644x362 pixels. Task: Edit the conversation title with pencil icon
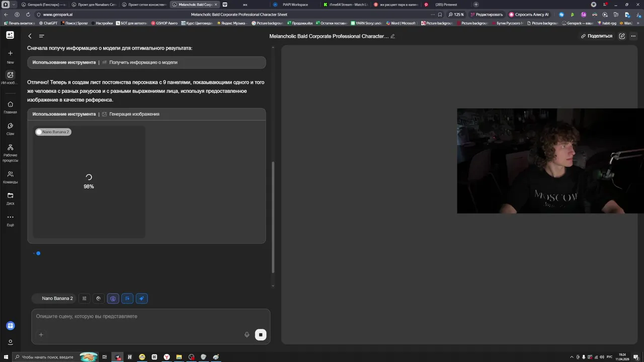393,36
